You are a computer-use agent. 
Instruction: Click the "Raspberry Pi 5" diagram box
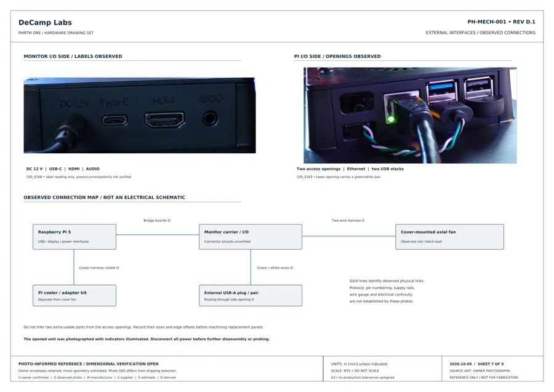pos(74,236)
